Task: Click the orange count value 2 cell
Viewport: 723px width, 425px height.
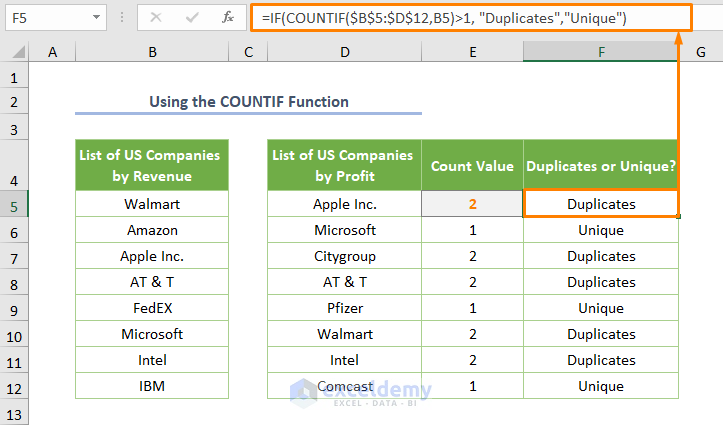Action: click(472, 204)
